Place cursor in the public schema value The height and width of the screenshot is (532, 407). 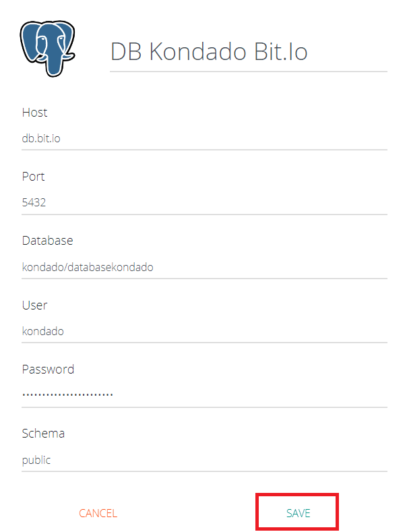pos(36,460)
